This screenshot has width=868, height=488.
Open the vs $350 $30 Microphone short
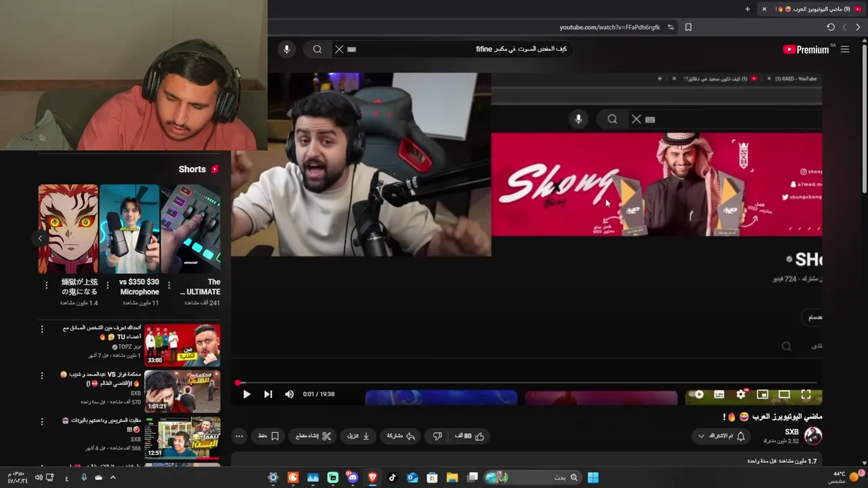point(130,229)
